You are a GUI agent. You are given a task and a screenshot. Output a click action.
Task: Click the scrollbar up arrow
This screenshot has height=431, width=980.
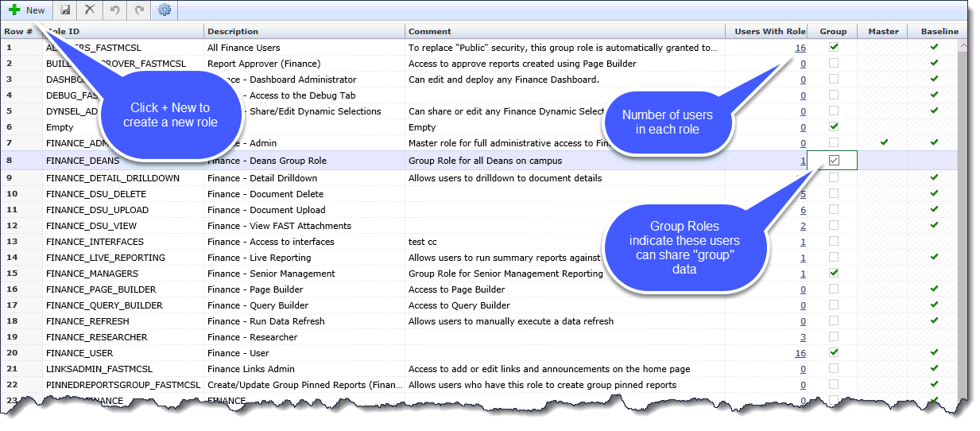coord(963,46)
